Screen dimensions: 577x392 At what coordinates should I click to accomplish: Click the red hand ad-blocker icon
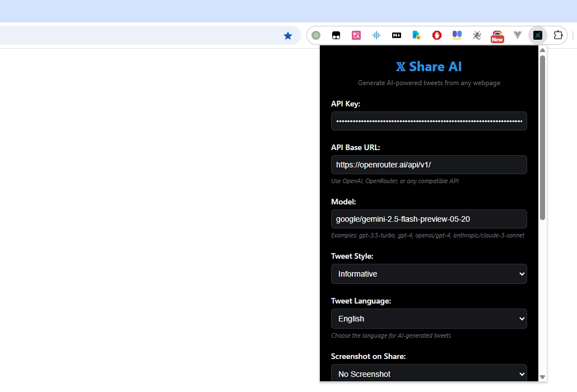(437, 35)
